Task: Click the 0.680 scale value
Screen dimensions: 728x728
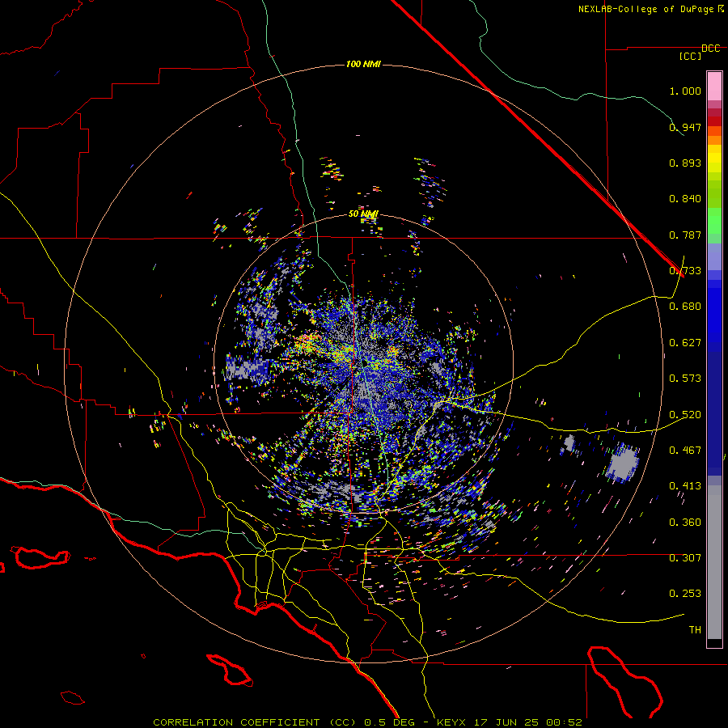Action: point(685,307)
